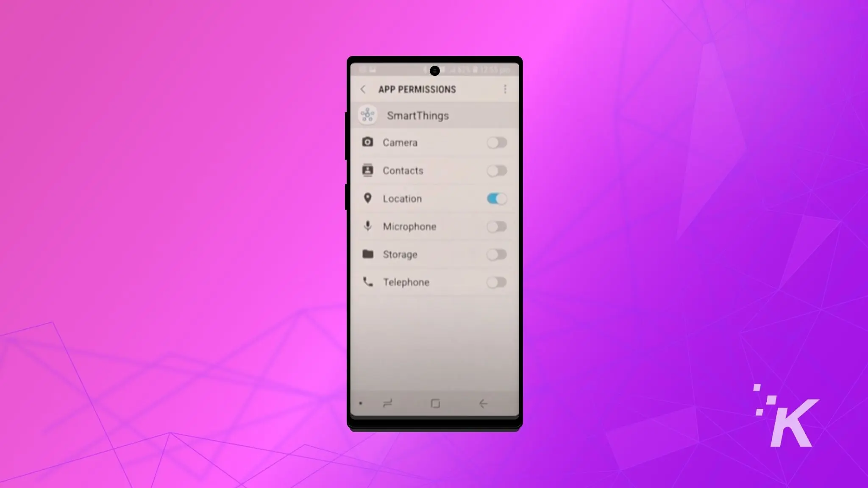Tap the Camera permission icon
The image size is (868, 488).
(x=367, y=142)
